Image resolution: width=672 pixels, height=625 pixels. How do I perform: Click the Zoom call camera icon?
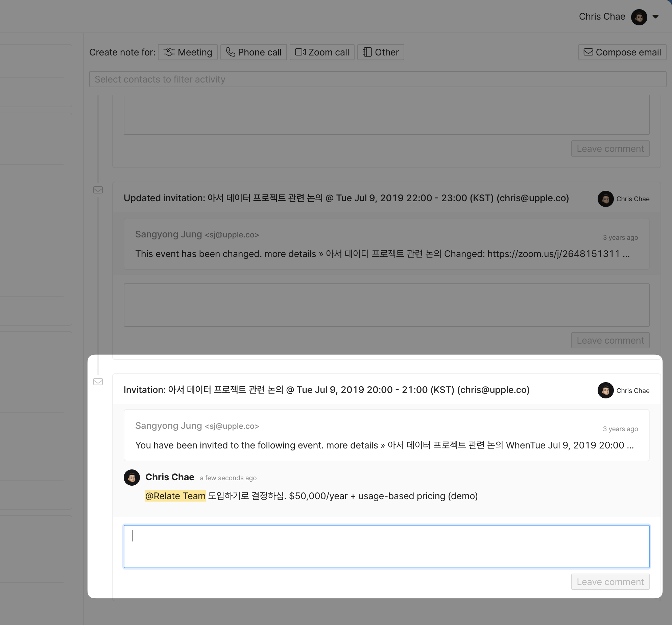(300, 52)
